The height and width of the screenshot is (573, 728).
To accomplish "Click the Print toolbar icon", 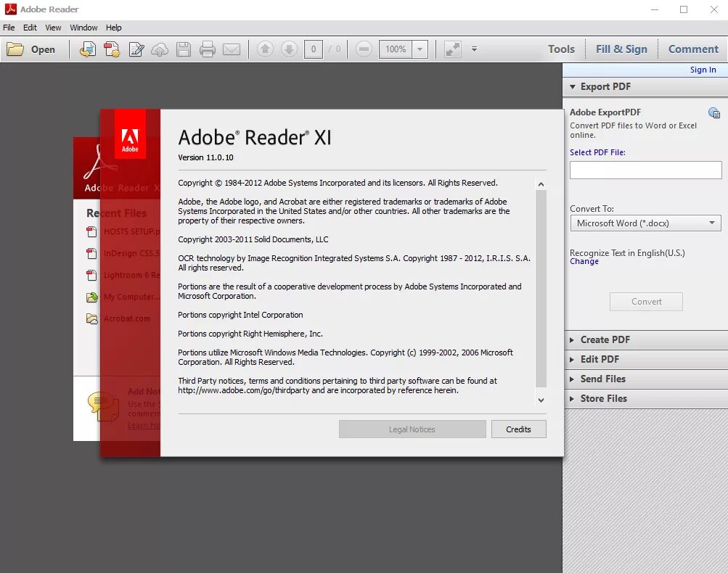I will [x=207, y=49].
